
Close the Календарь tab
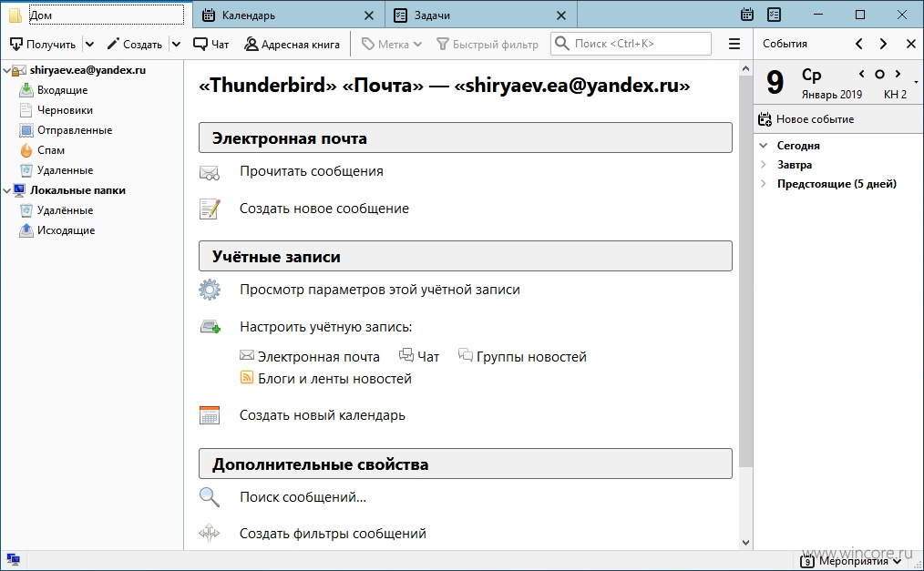coord(369,15)
